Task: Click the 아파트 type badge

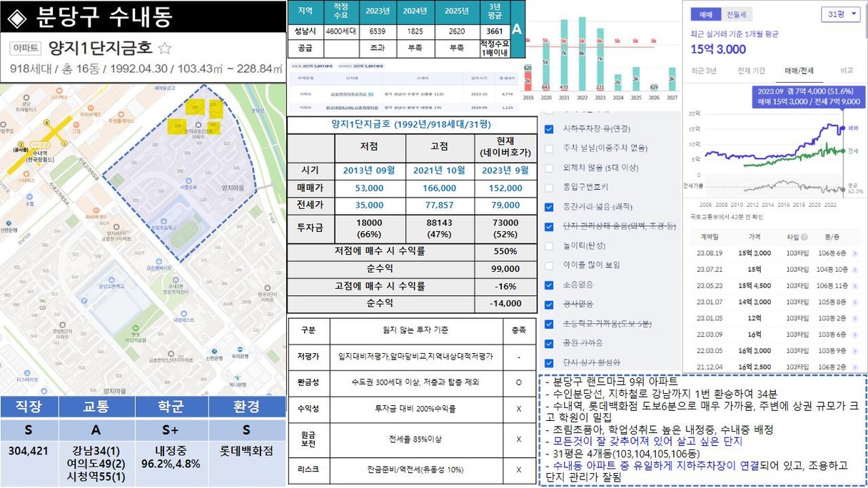Action: 26,49
